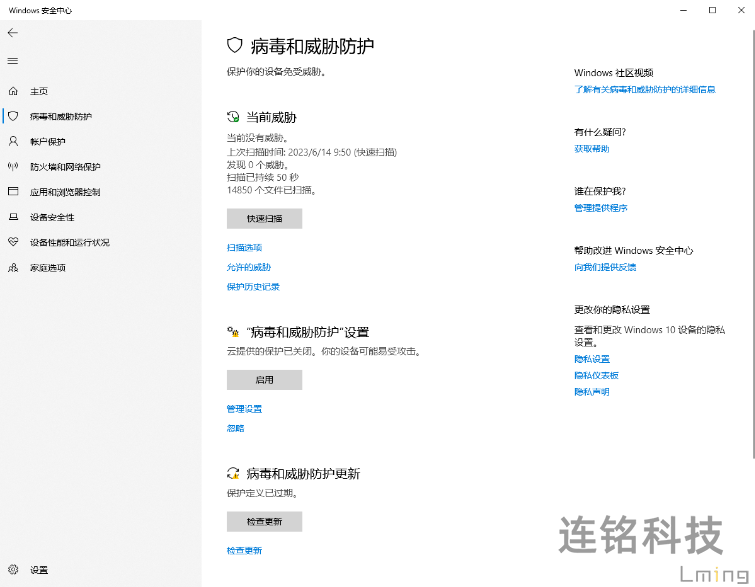Open 主页 in the sidebar
Image resolution: width=755 pixels, height=587 pixels.
coord(39,91)
